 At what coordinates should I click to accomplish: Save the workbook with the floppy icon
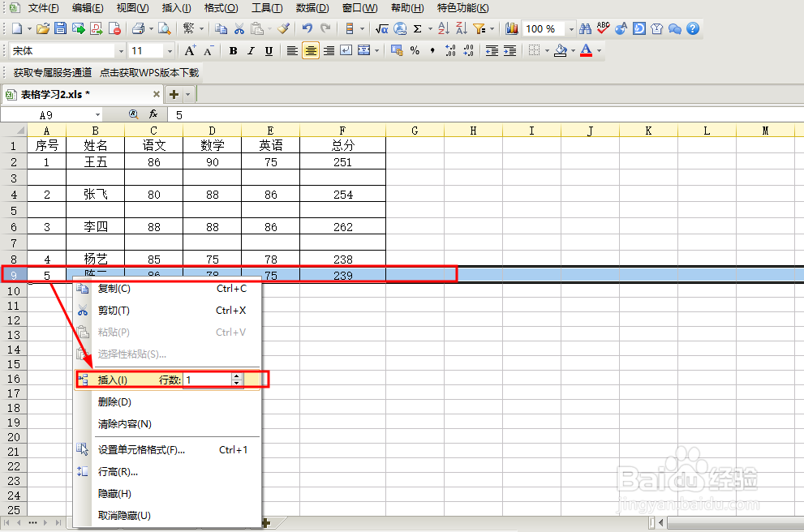click(61, 28)
